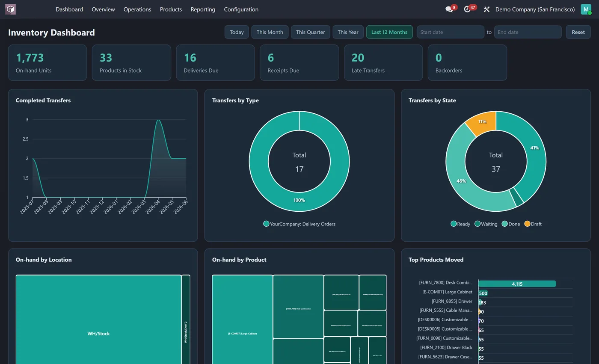Open the debug tools wrench icon
The height and width of the screenshot is (364, 599).
click(486, 9)
